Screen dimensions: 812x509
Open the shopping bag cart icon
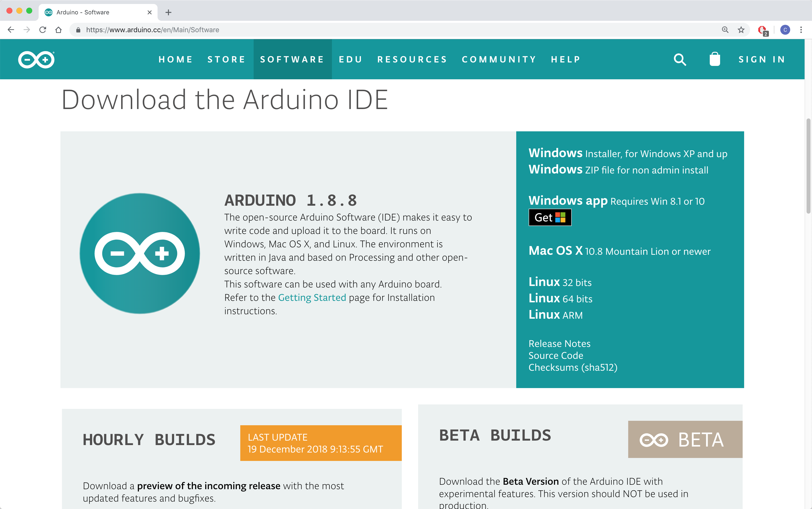[714, 59]
